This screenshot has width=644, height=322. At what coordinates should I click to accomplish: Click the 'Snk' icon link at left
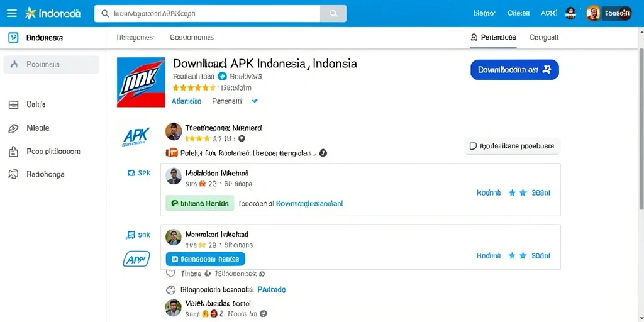(x=138, y=235)
